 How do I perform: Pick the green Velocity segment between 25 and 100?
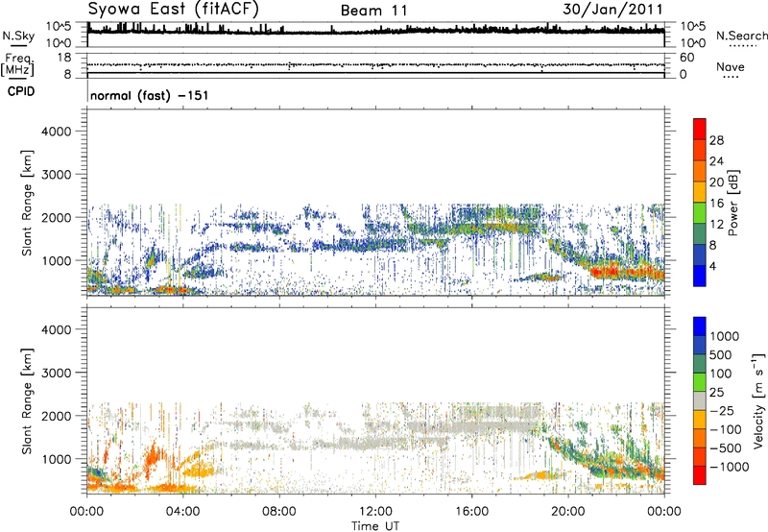(x=700, y=382)
